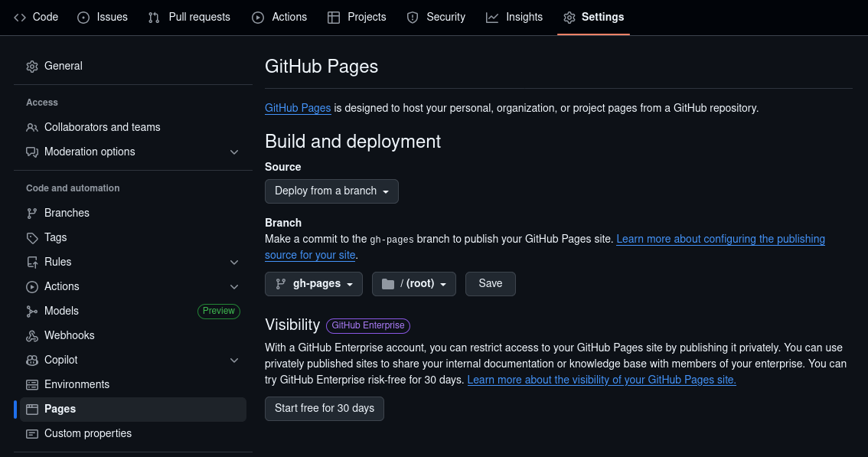Expand the Rules section chevron
Screen dimensions: 868x457
coord(233,262)
